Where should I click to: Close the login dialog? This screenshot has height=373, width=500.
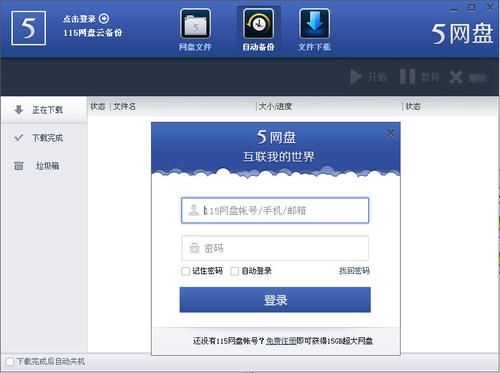coord(391,133)
